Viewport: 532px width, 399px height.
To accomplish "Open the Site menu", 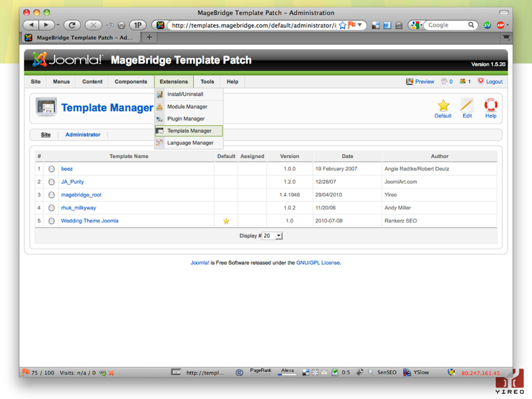I will [36, 82].
